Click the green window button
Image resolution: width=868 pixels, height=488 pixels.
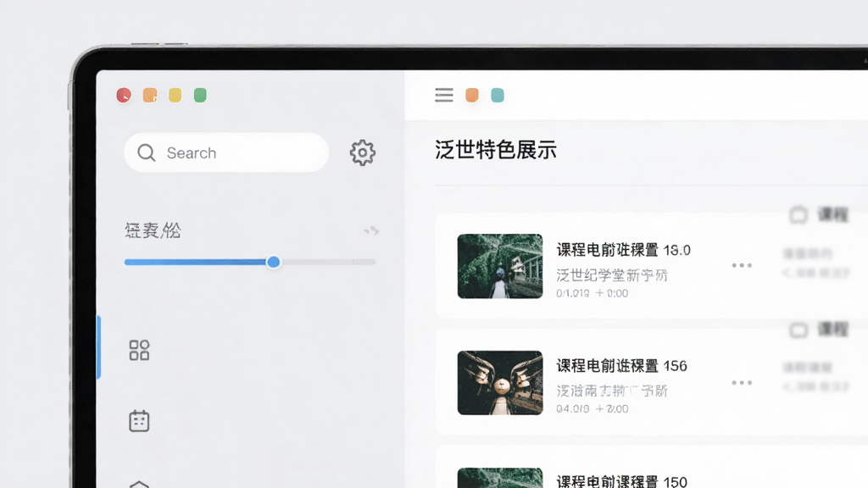[200, 95]
